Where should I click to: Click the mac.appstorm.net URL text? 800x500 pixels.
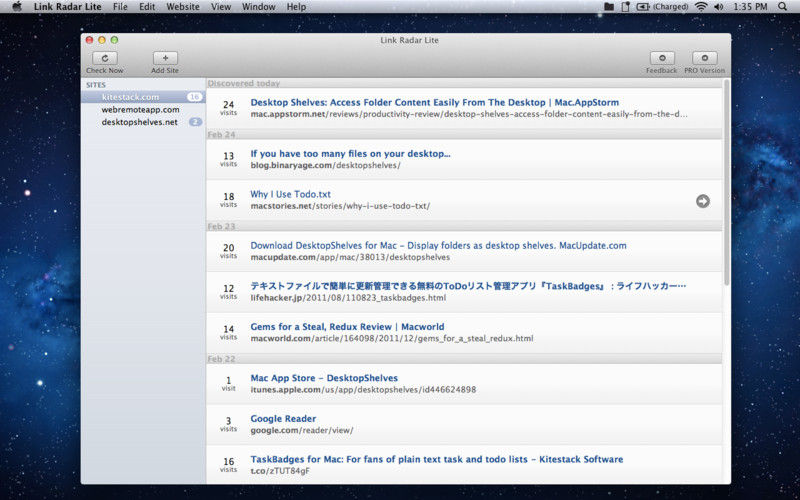[x=469, y=114]
